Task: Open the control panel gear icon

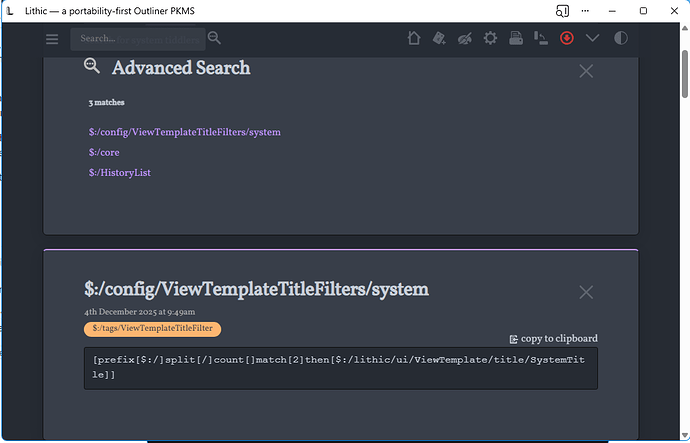Action: click(490, 39)
